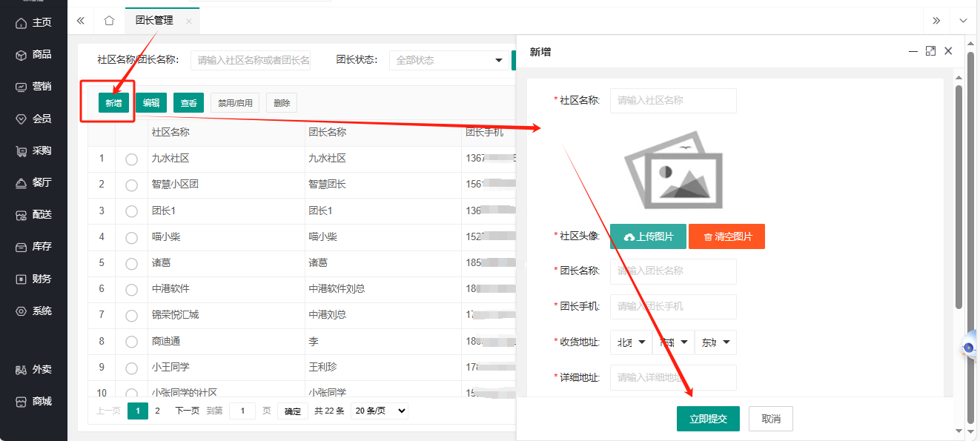Open the 采购 sidebar section
Screen dimensions: 980x441
tap(33, 150)
